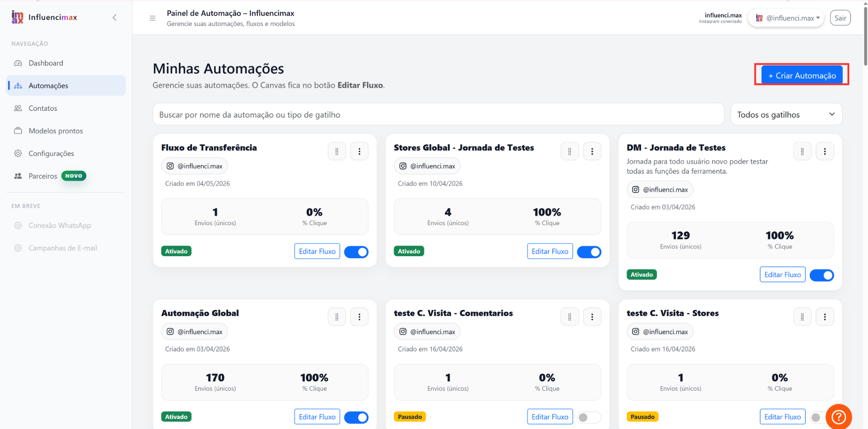Click the "170" envios count on Automação Global
The width and height of the screenshot is (868, 429).
(x=215, y=377)
